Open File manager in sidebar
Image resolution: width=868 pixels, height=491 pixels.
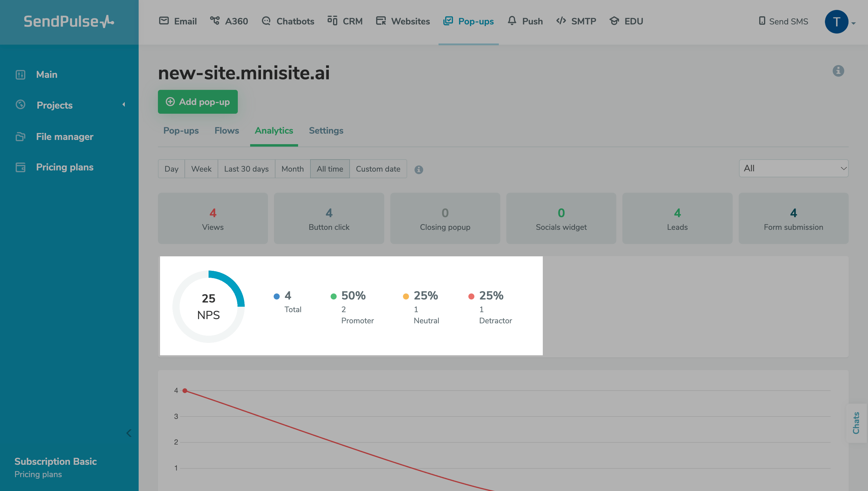[65, 137]
